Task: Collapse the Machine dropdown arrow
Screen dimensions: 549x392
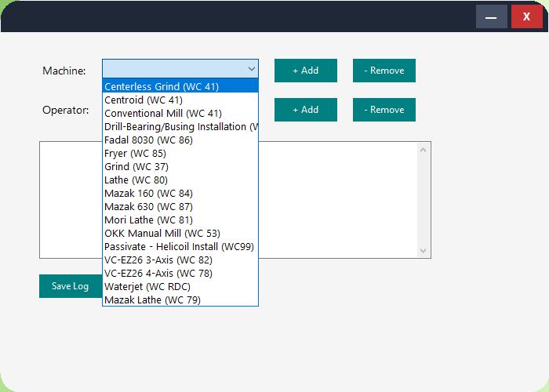Action: coord(250,70)
